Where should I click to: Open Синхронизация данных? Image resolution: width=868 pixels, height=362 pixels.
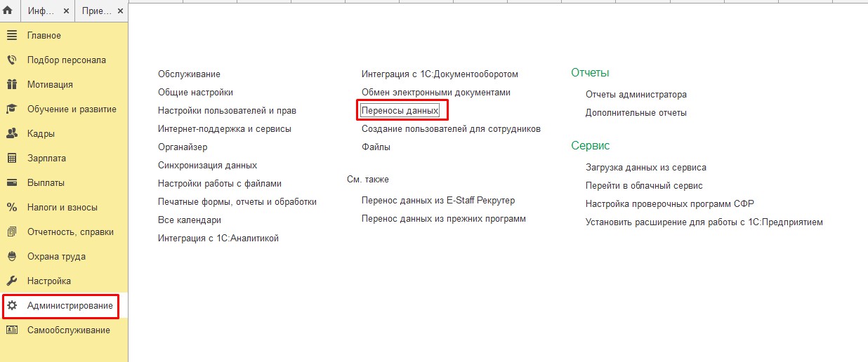[207, 166]
